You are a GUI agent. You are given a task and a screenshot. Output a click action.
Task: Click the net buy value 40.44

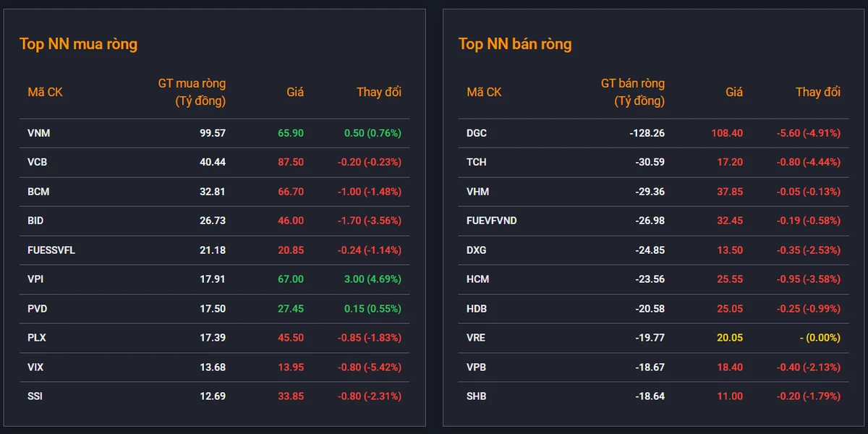pos(213,162)
